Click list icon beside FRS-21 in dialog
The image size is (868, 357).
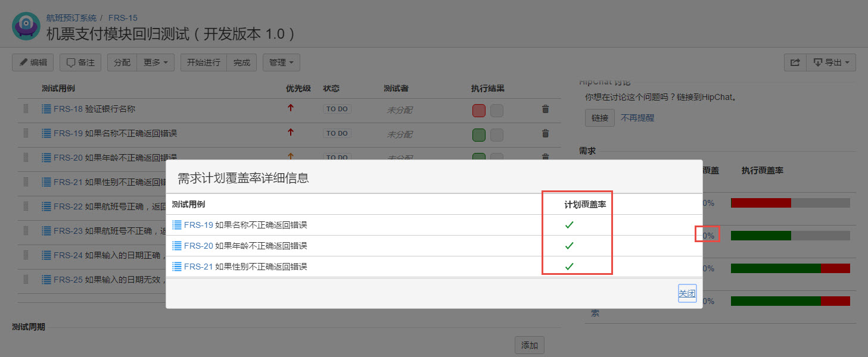pos(177,267)
